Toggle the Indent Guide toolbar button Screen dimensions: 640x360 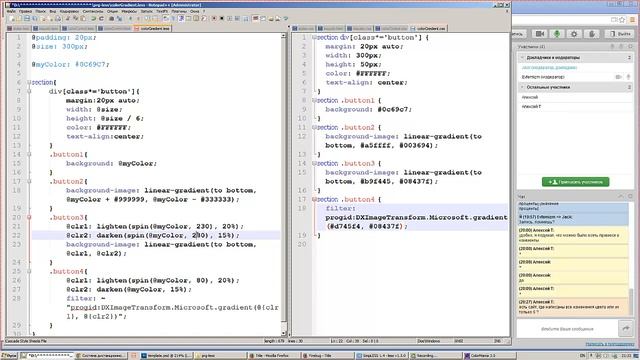(181, 18)
